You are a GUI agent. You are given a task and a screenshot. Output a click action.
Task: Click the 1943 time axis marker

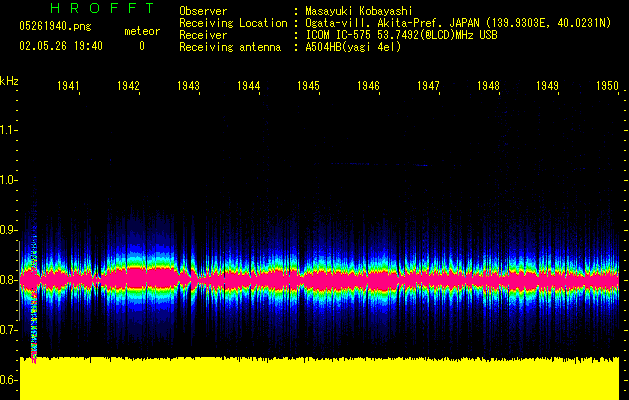tap(189, 85)
